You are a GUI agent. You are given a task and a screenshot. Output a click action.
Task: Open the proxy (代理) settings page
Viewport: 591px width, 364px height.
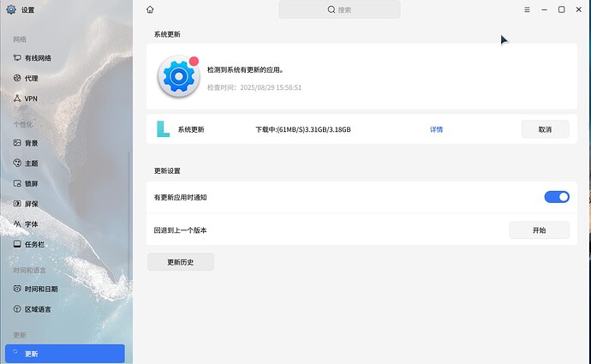point(31,78)
